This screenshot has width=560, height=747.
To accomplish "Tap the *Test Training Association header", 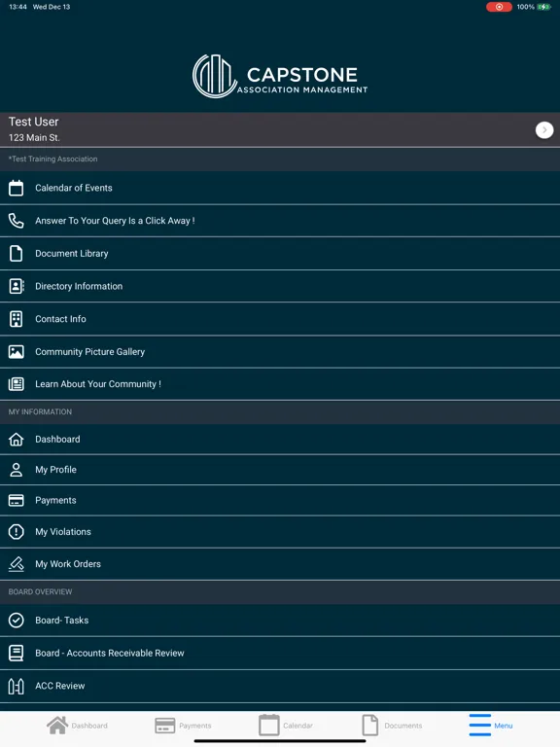I will click(x=280, y=160).
